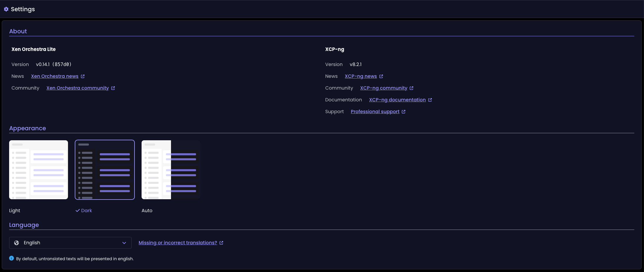Click external-link icon beside Xen Orchestra news

point(83,76)
